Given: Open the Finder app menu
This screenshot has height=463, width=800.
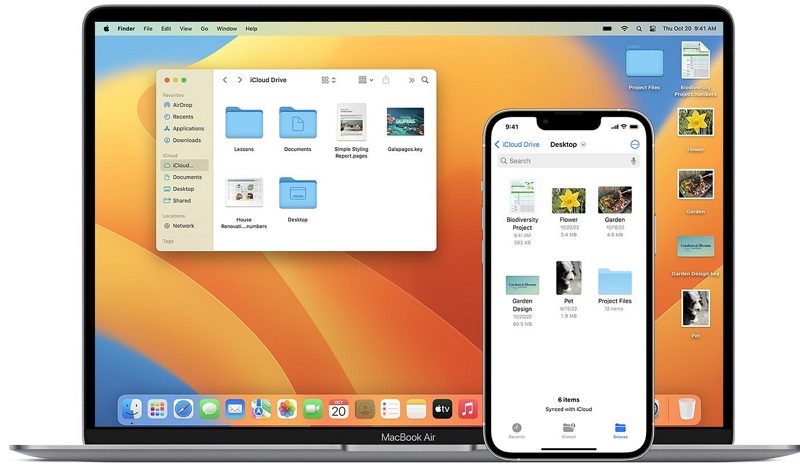Looking at the screenshot, I should click(126, 29).
